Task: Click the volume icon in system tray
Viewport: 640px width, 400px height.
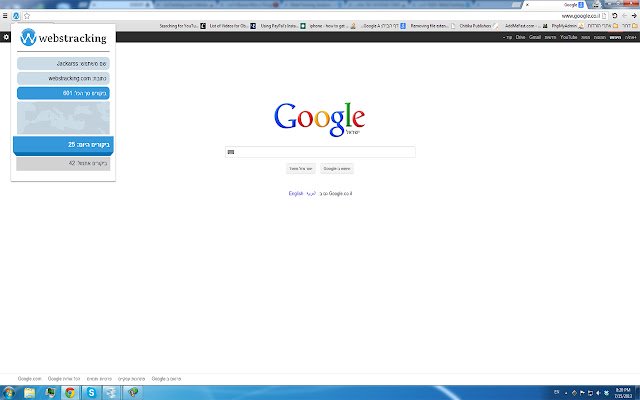Action: [x=598, y=393]
